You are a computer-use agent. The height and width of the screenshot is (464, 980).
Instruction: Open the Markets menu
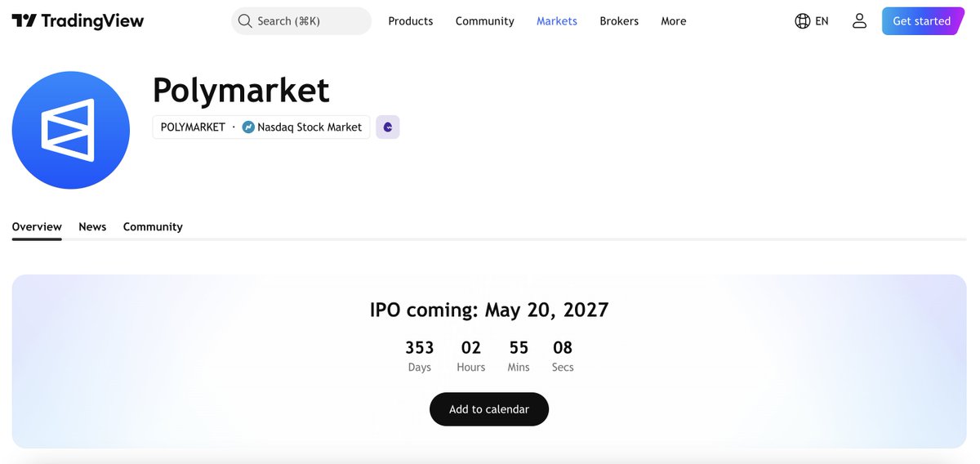557,21
